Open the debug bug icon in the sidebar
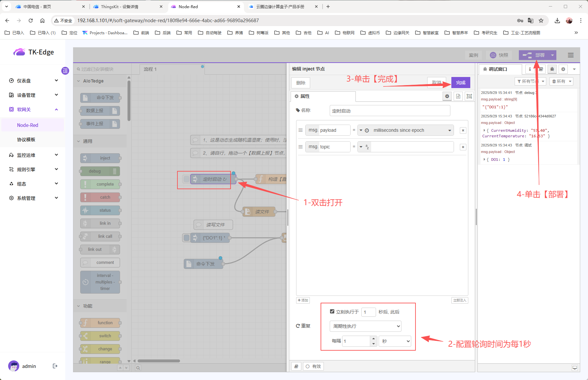 [x=552, y=69]
